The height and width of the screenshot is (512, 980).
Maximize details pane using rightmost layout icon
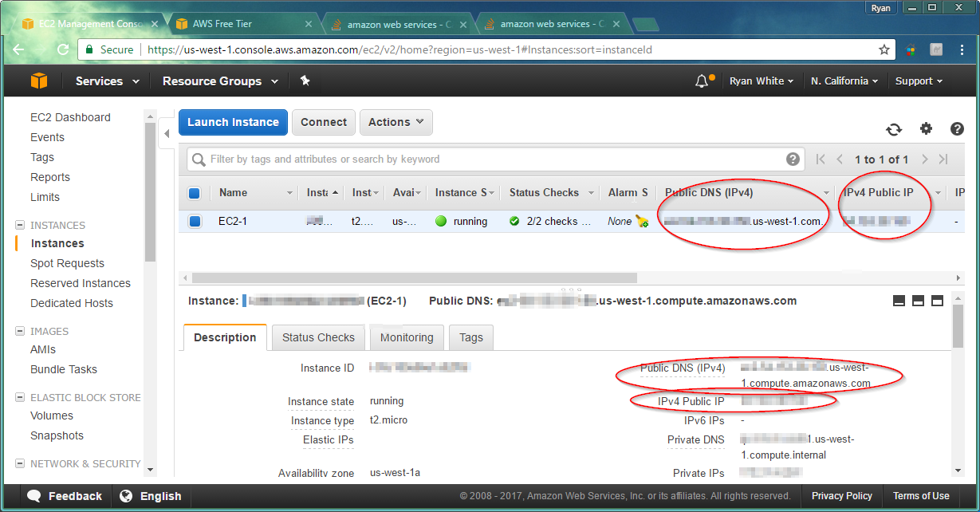click(938, 301)
